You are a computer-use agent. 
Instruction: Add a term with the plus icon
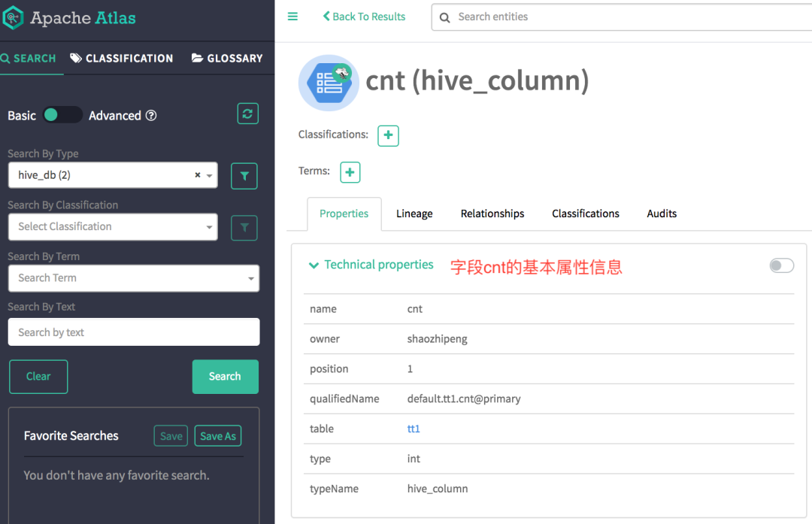350,172
